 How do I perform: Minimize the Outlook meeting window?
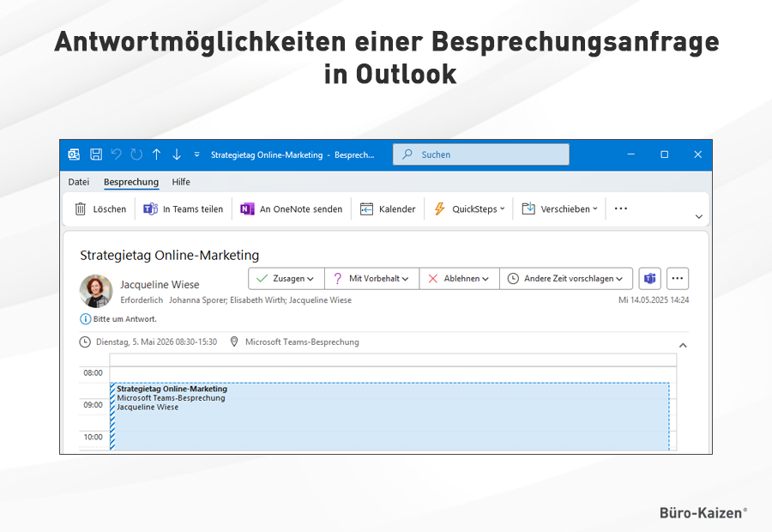coord(630,154)
